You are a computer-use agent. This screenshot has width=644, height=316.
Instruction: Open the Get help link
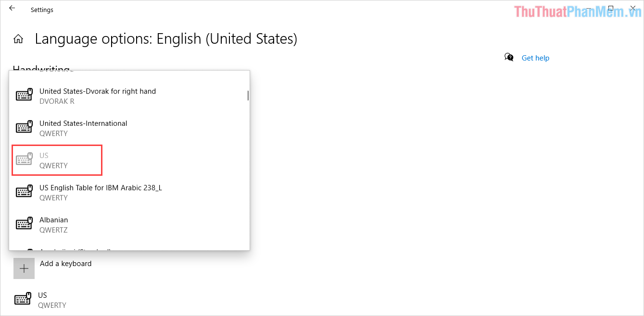tap(535, 58)
